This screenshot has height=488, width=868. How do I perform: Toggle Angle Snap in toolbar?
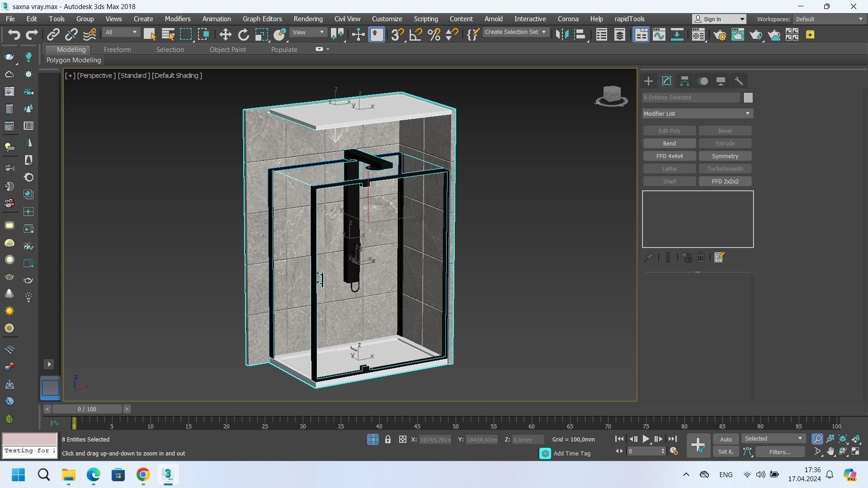click(x=415, y=35)
